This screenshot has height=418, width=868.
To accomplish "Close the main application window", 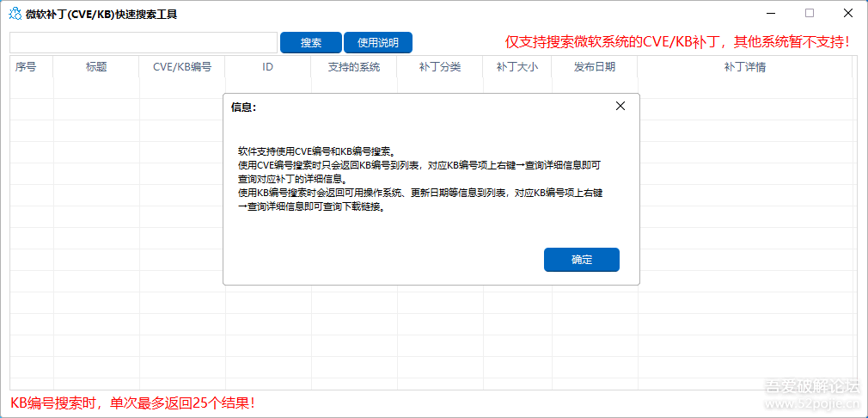I will point(847,13).
